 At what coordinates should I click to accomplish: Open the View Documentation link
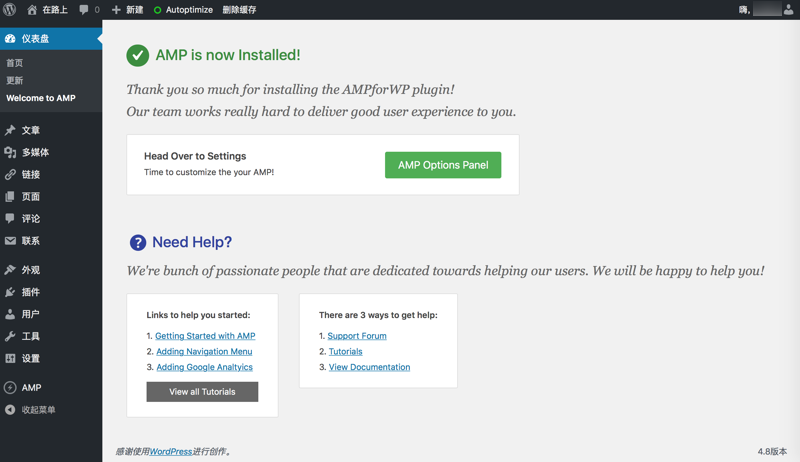tap(369, 367)
